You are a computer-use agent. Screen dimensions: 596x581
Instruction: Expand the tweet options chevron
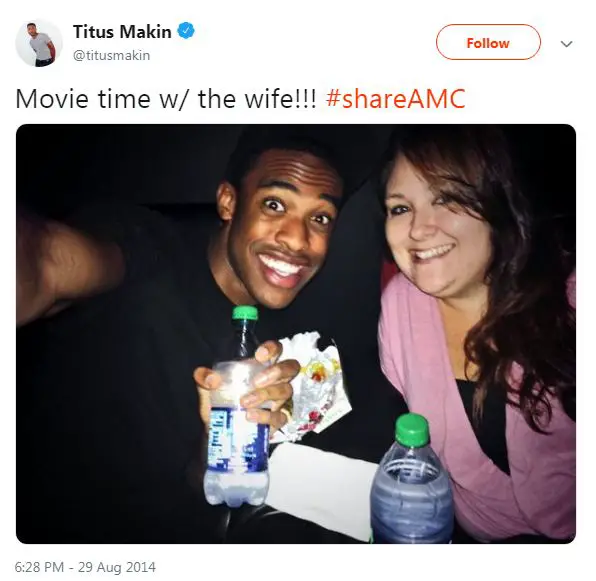(x=566, y=44)
